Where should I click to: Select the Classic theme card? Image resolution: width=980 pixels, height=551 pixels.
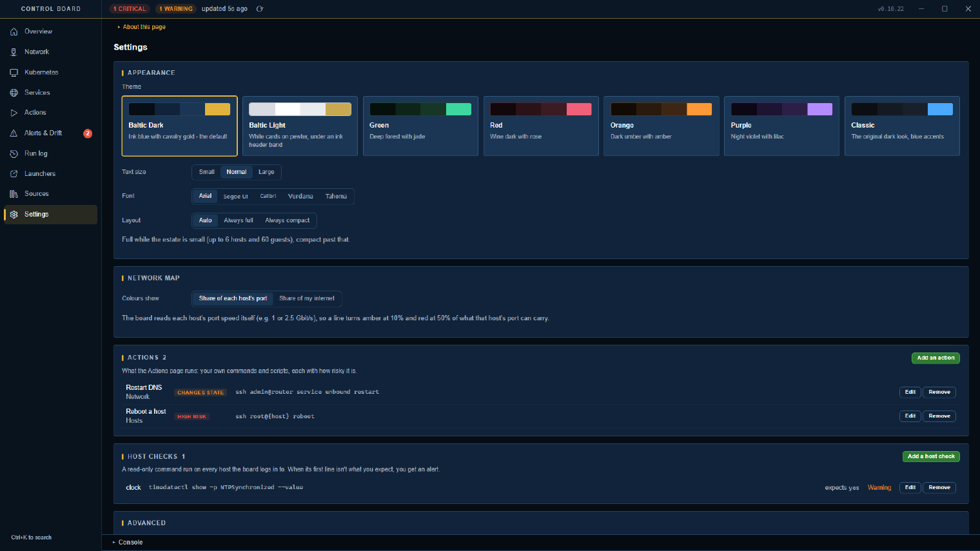pos(902,126)
